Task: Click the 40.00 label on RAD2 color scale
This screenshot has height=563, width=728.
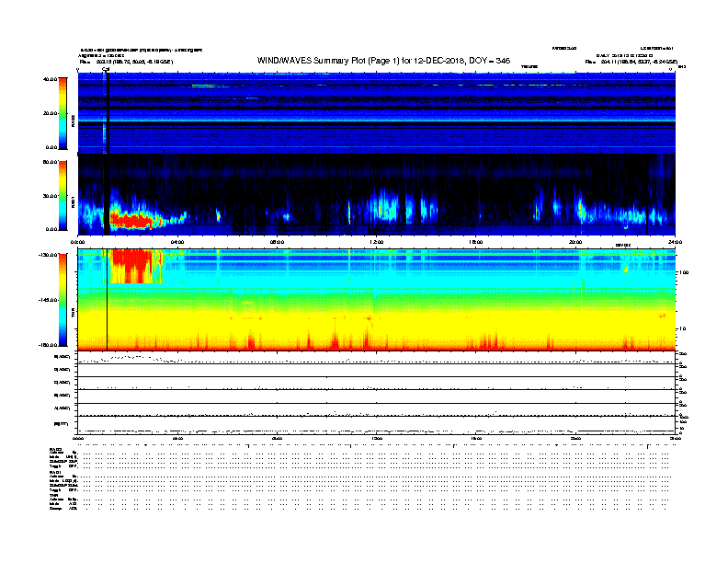Action: [x=51, y=79]
